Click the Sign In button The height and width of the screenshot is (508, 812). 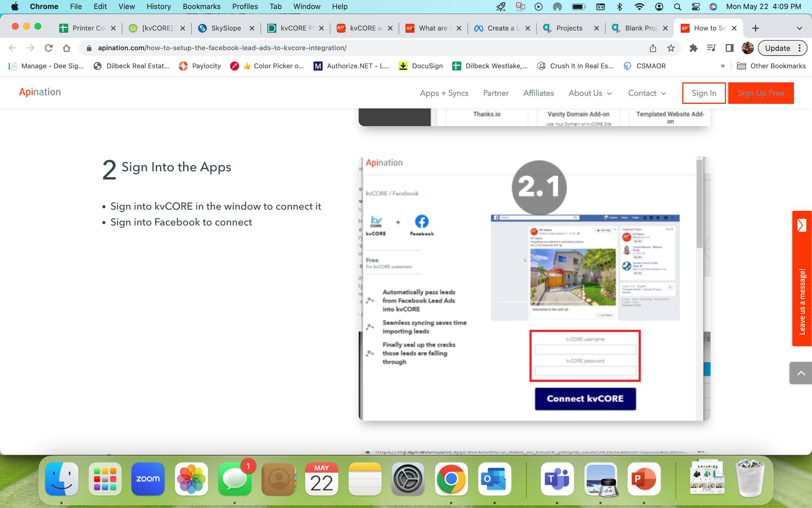coord(704,93)
